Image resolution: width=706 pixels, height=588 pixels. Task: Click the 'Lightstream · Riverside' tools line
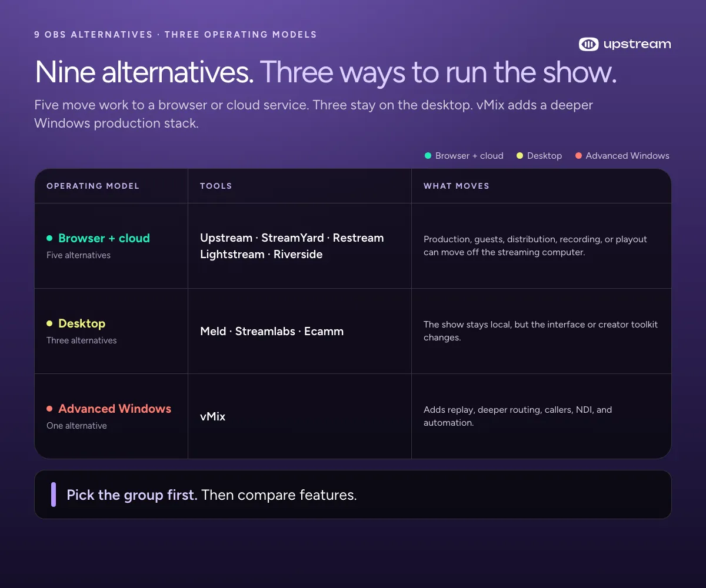pos(261,255)
